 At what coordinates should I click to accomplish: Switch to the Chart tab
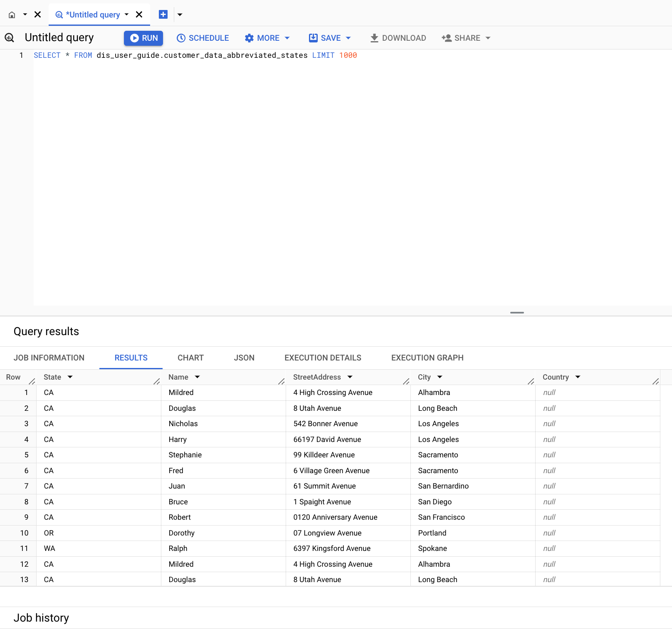pos(190,358)
